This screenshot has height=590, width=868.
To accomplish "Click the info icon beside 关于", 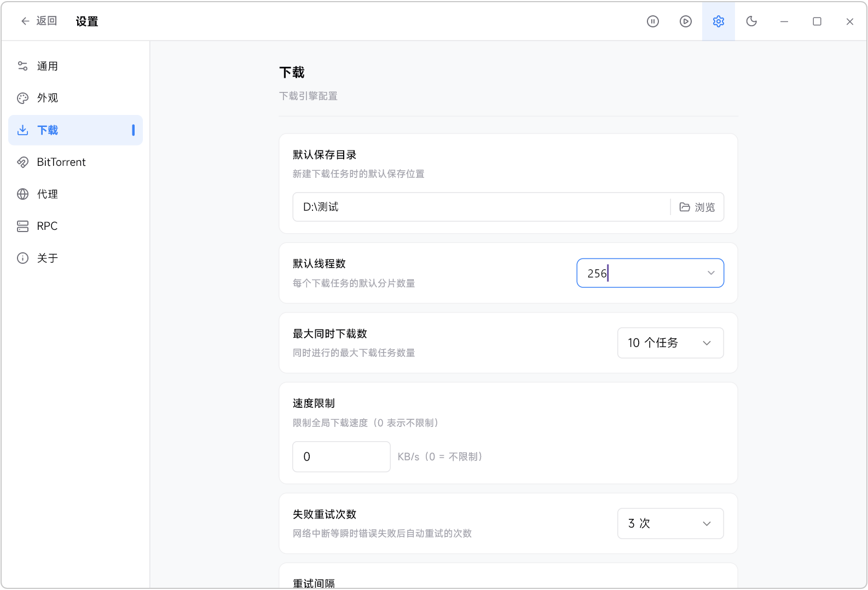I will pyautogui.click(x=22, y=258).
